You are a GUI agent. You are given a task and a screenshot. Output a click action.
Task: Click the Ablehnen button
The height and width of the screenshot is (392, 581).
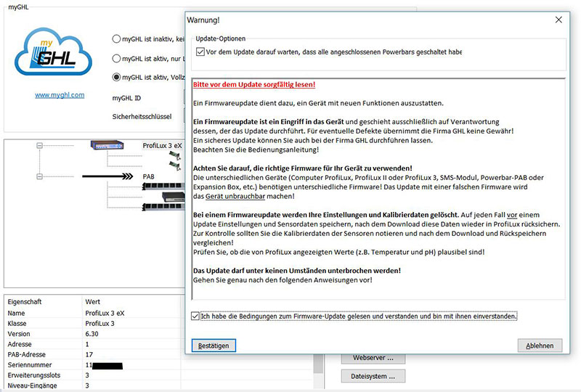tap(540, 346)
